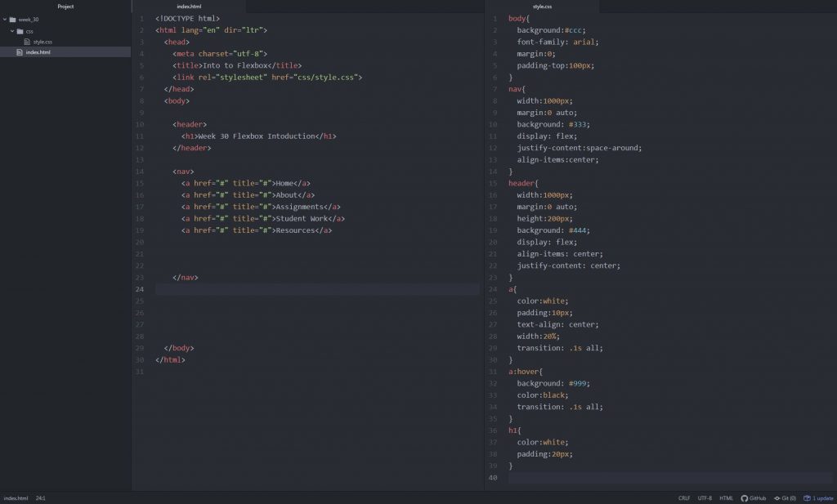Click line number 40 in style.css gutter

[x=493, y=477]
